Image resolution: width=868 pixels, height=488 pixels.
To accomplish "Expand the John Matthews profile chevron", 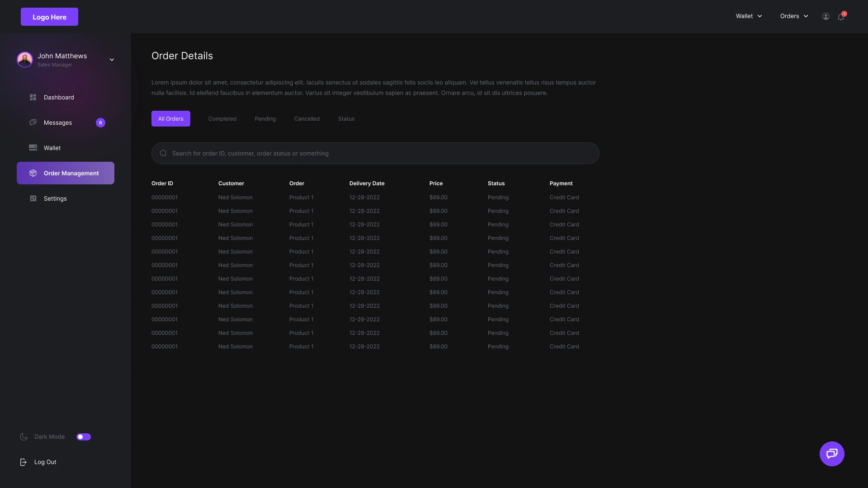I will (x=112, y=60).
